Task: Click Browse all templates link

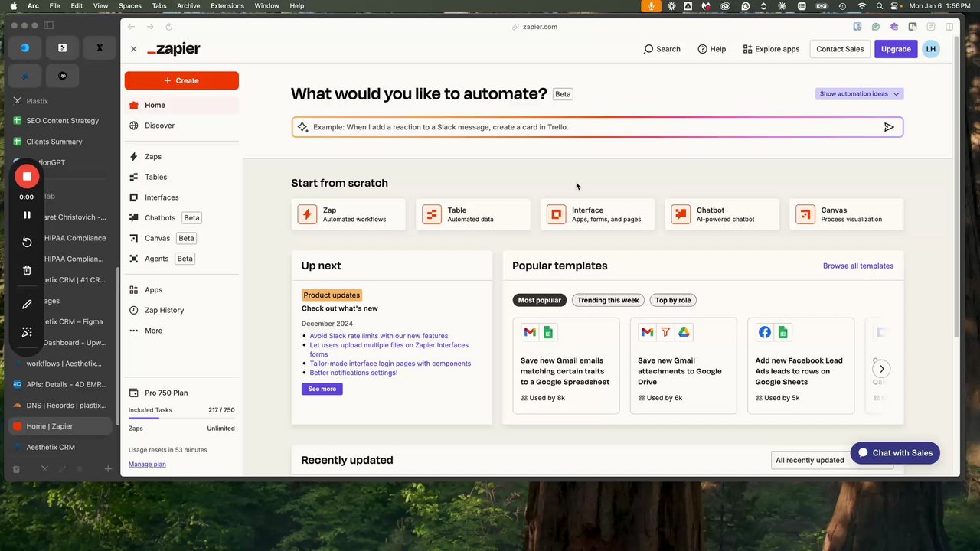Action: pos(858,266)
